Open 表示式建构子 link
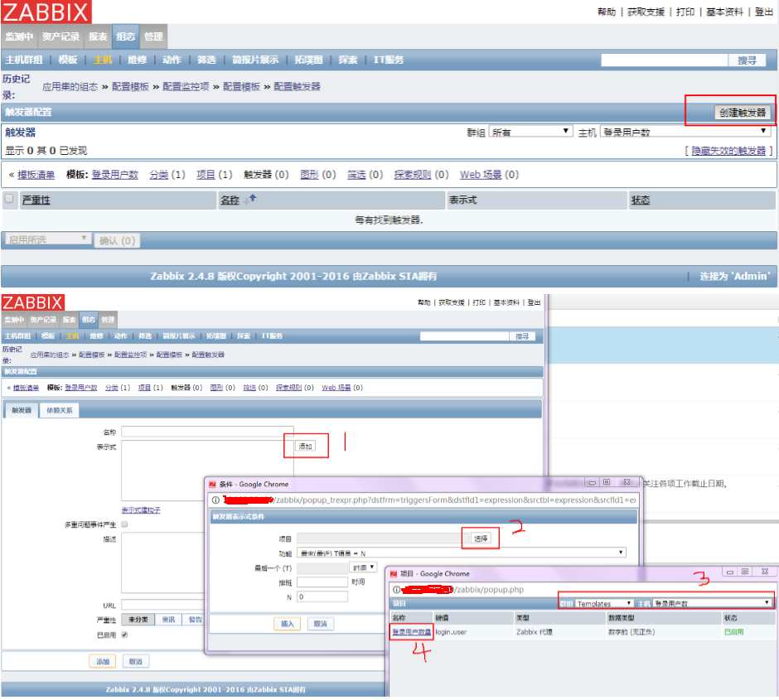Viewport: 779px width, 700px height. tap(141, 509)
